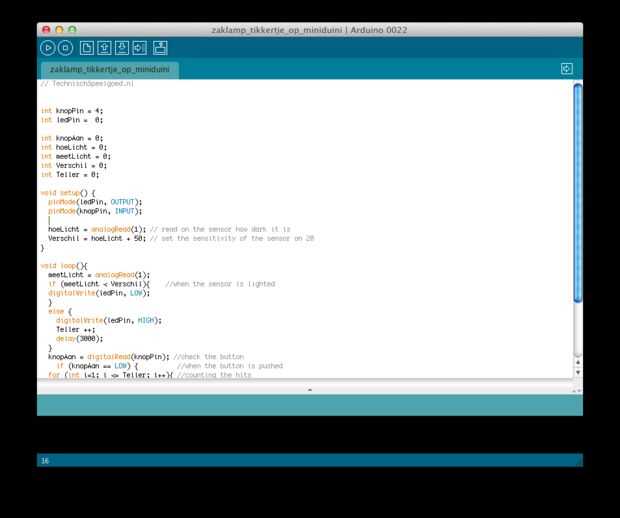Click the '//counting the hits' comment
The image size is (620, 518).
coord(214,375)
